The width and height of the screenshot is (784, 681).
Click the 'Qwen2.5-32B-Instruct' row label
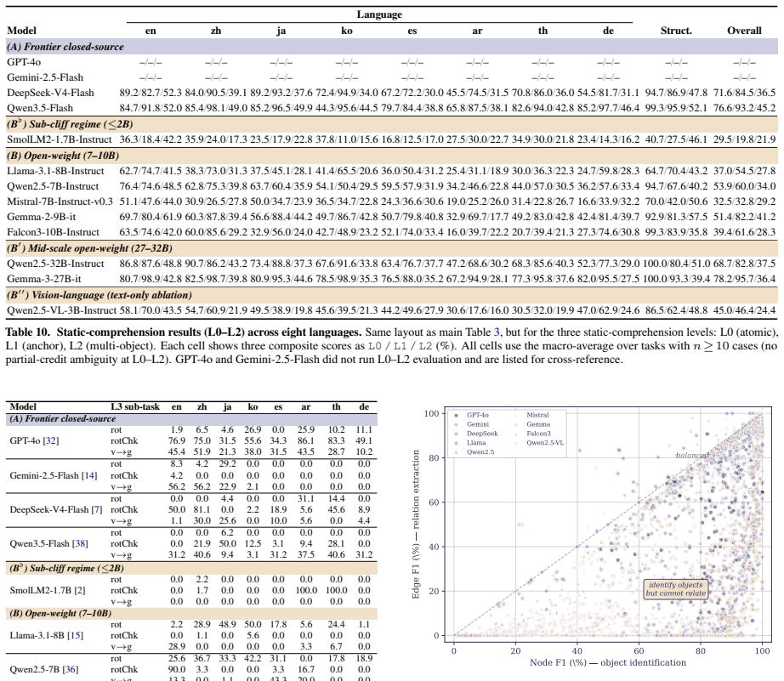point(55,264)
